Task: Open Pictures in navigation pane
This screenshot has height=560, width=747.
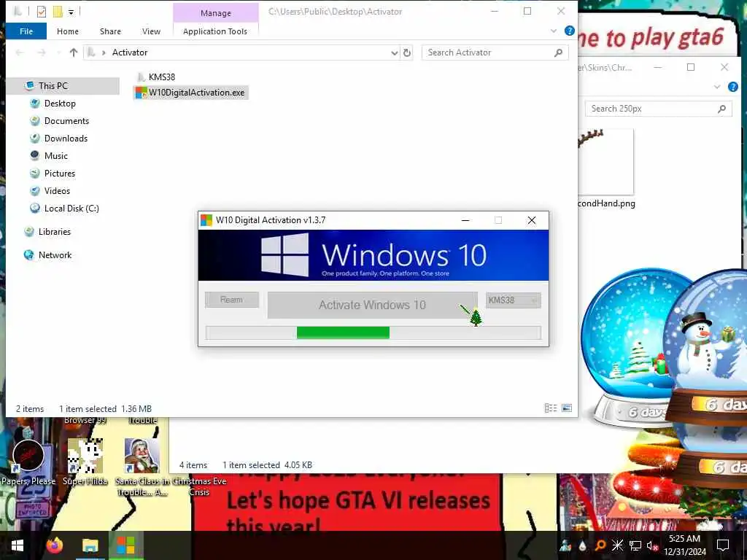Action: tap(60, 174)
